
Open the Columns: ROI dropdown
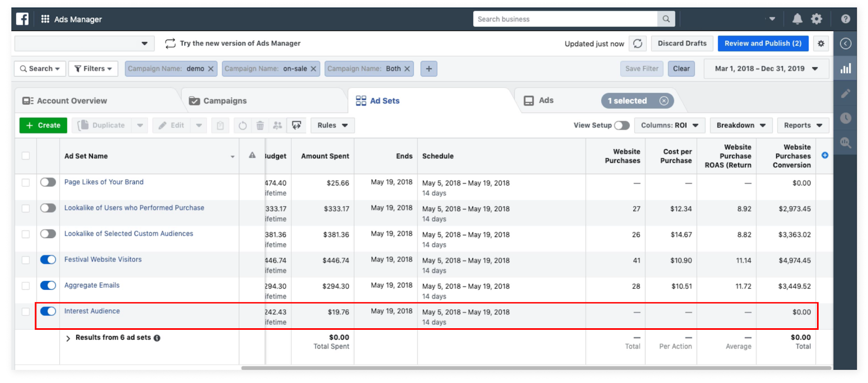coord(669,125)
